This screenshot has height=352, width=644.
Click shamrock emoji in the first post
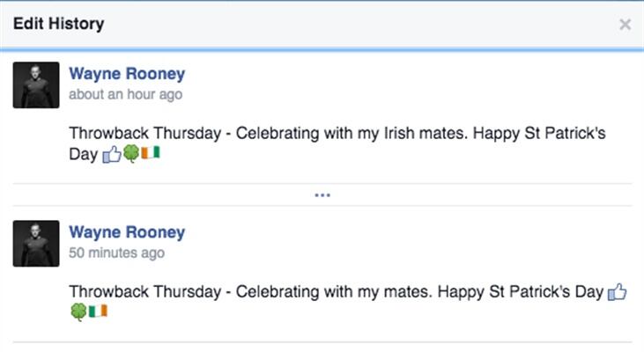point(131,154)
